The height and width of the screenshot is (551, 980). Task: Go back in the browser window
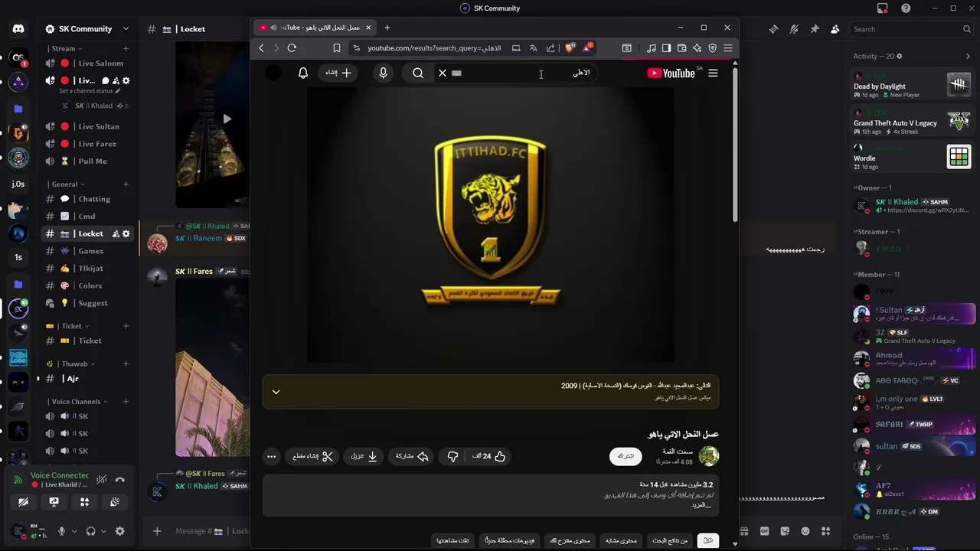(x=261, y=48)
